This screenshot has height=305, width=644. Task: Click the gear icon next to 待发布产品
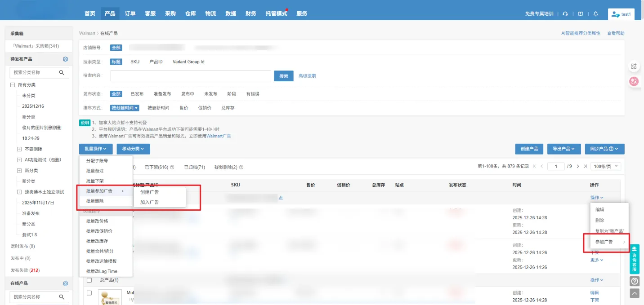(x=65, y=59)
